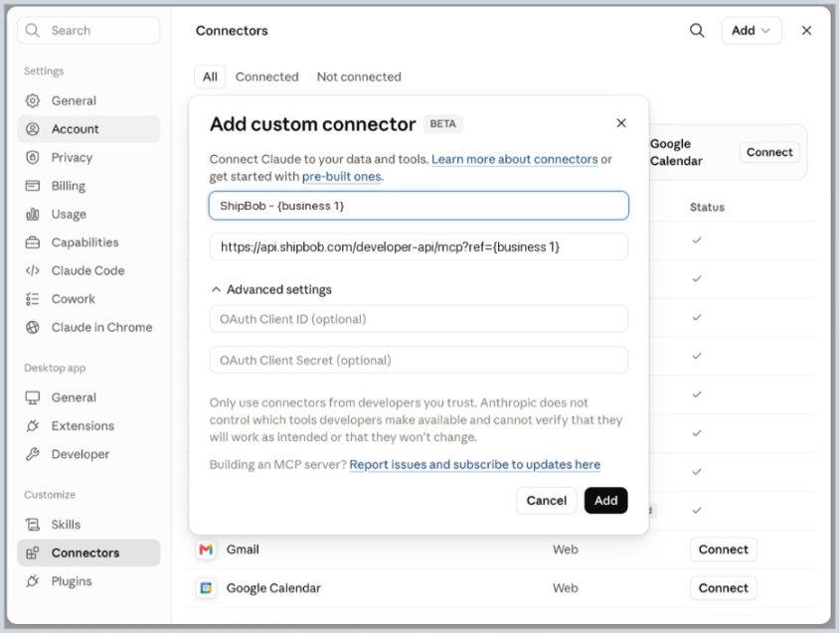Open the Developer settings page
The width and height of the screenshot is (840, 633).
coord(88,454)
